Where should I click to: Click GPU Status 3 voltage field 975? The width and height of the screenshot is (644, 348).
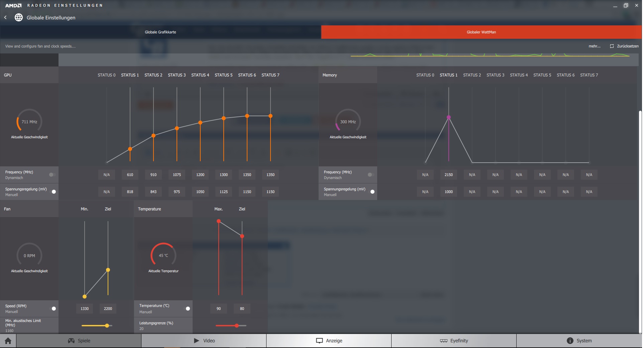pyautogui.click(x=177, y=192)
